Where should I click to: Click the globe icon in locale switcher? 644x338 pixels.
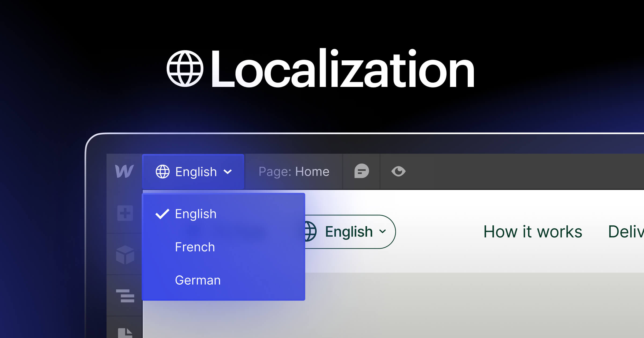pos(163,172)
